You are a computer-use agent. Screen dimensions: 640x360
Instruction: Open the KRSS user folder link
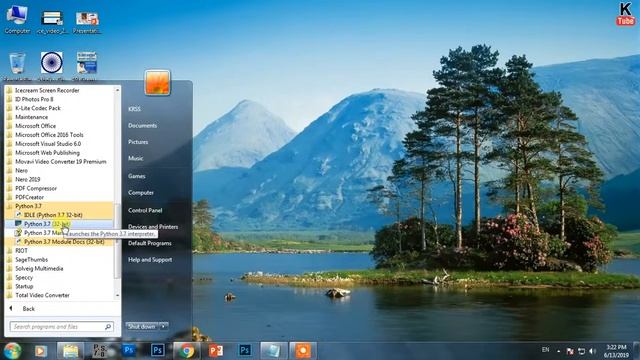point(134,109)
